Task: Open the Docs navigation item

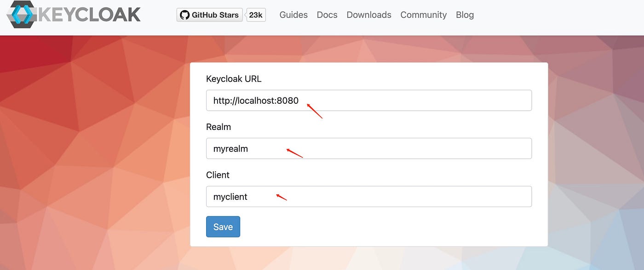Action: [327, 15]
